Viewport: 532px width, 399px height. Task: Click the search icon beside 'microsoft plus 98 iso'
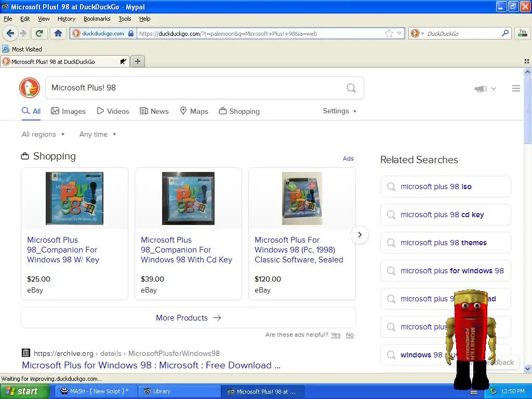tap(391, 187)
